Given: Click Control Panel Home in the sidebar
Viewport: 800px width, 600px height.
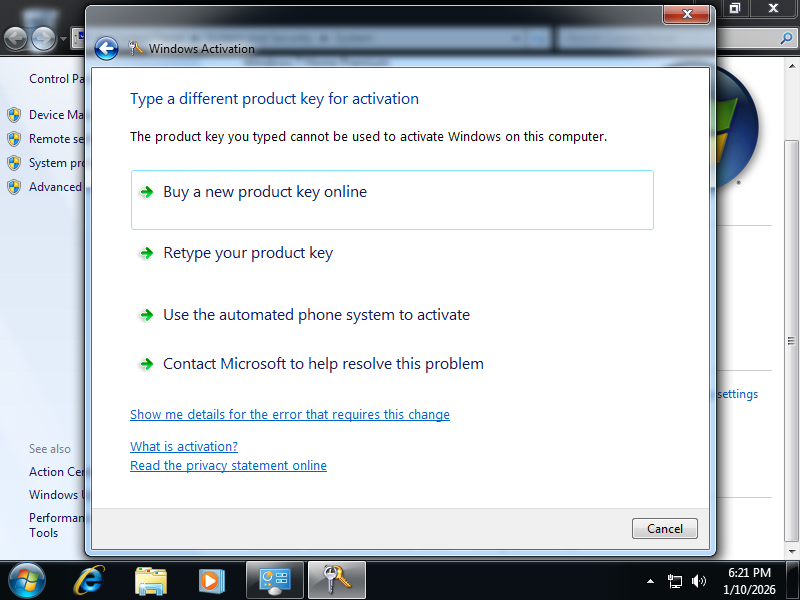Looking at the screenshot, I should point(56,79).
